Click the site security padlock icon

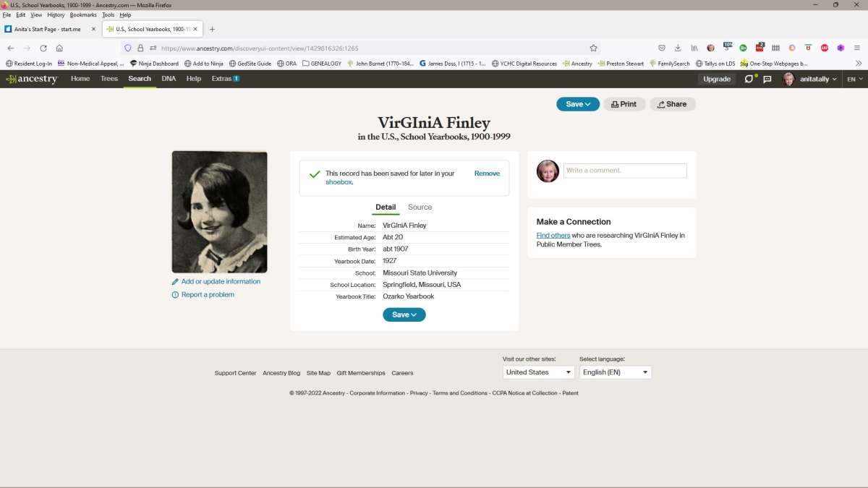pos(140,48)
